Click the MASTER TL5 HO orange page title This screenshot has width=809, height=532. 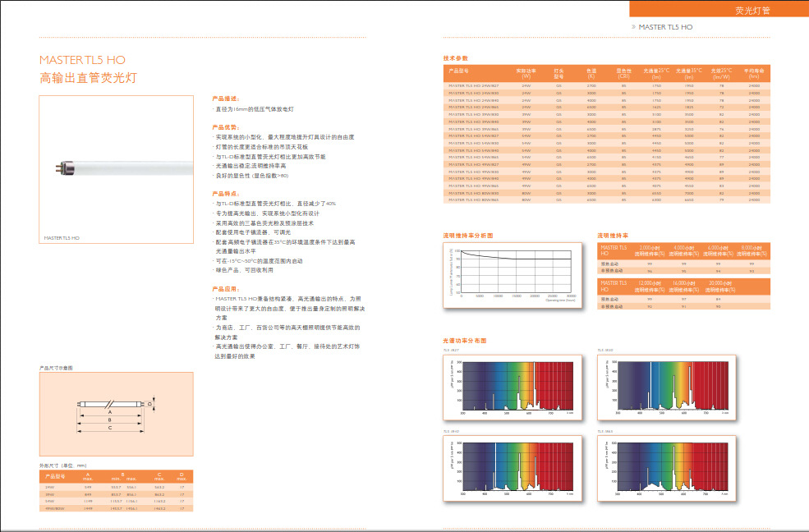82,60
